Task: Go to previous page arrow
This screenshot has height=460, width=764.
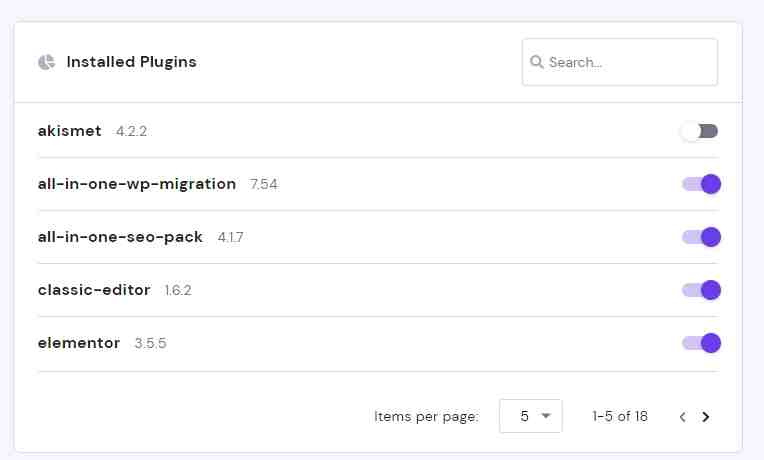Action: [x=683, y=417]
